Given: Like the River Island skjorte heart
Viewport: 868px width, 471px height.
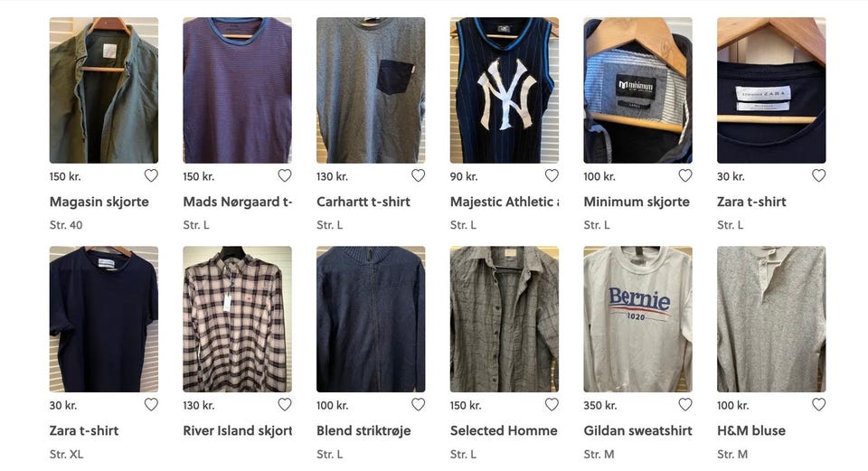Looking at the screenshot, I should (x=285, y=405).
